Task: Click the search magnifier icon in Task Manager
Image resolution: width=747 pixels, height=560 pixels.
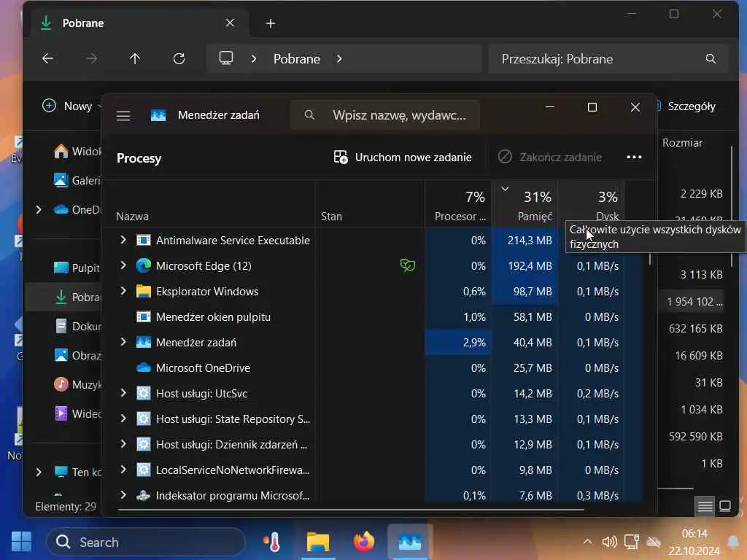Action: (309, 114)
